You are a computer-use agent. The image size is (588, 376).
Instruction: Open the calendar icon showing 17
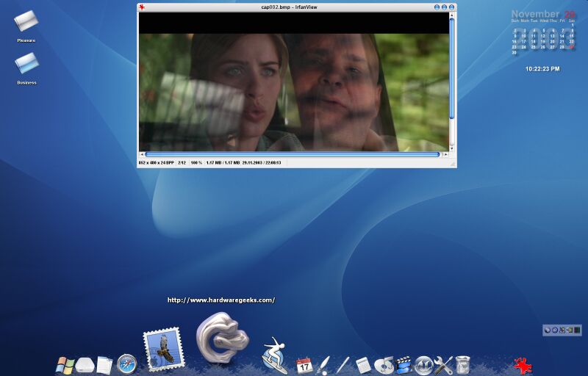pyautogui.click(x=304, y=366)
